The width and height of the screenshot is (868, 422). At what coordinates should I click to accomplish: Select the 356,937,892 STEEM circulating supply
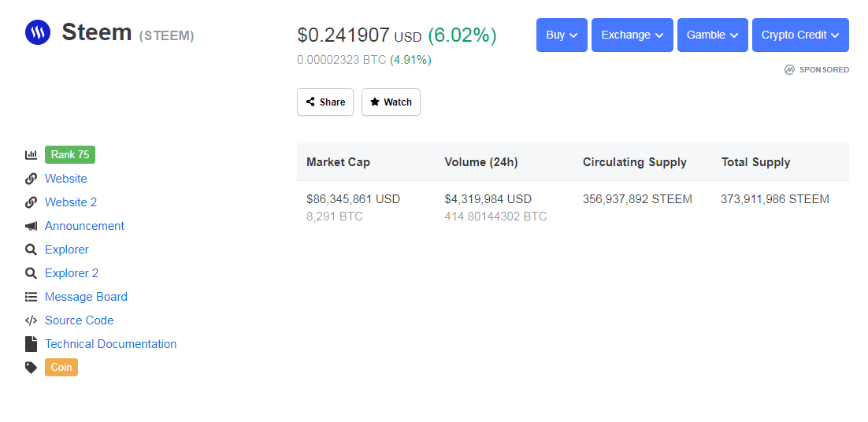coord(637,199)
